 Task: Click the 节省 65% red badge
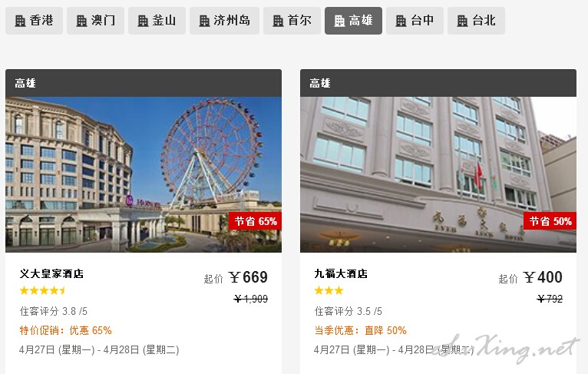pyautogui.click(x=256, y=221)
